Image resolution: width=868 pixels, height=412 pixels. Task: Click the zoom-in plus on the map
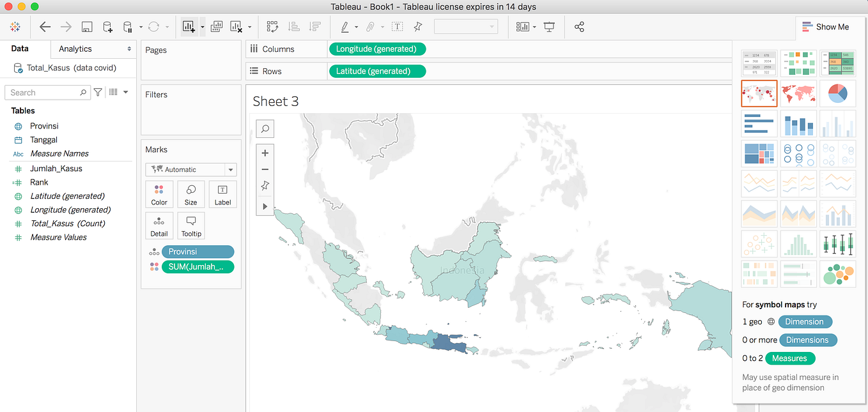point(265,153)
